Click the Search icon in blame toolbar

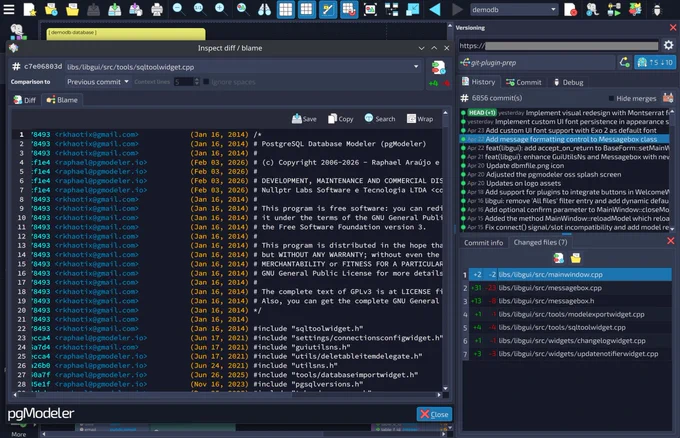tap(380, 118)
